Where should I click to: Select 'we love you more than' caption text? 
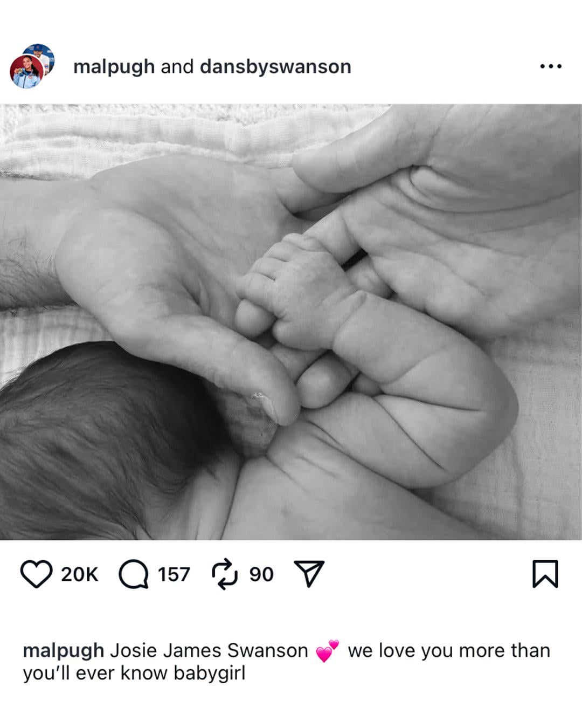click(x=449, y=650)
